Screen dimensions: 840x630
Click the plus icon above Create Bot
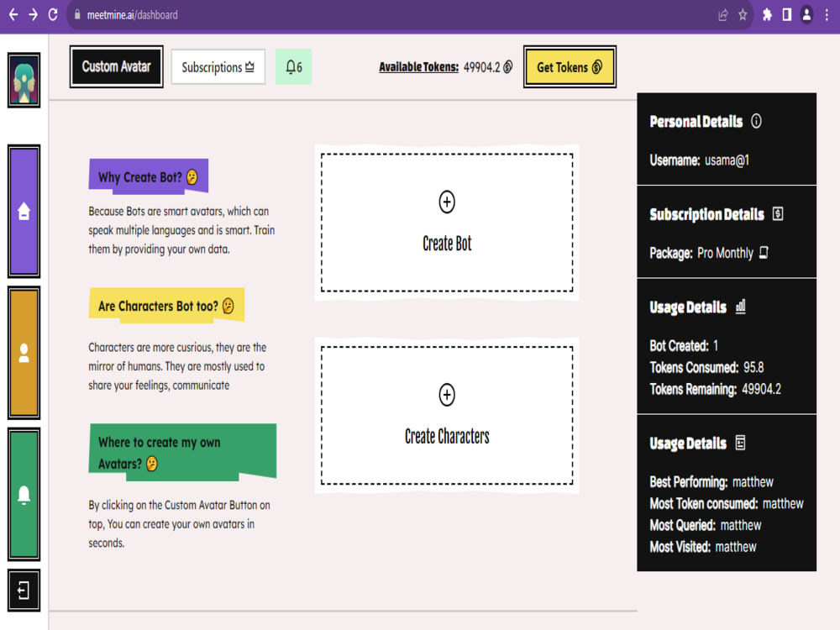point(447,202)
